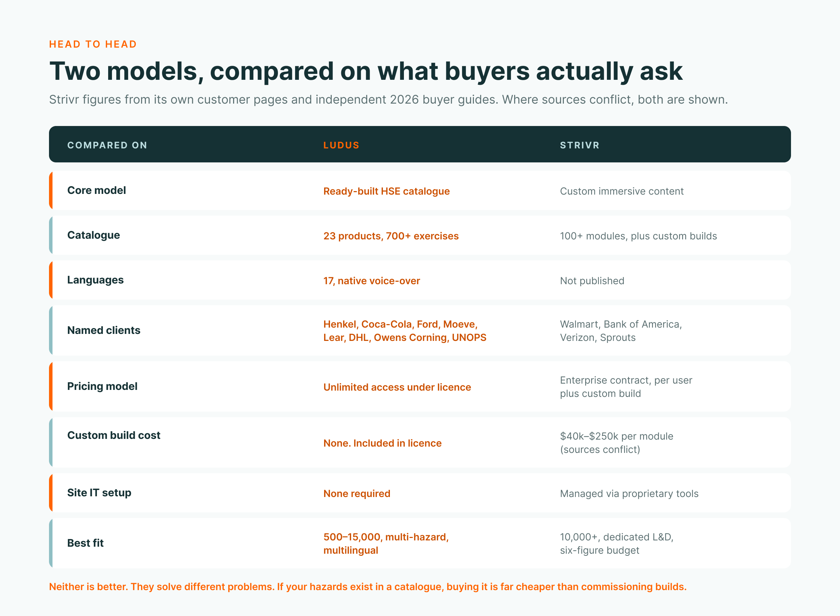Select the COMPARED ON header label
Viewport: 840px width, 616px height.
(107, 145)
